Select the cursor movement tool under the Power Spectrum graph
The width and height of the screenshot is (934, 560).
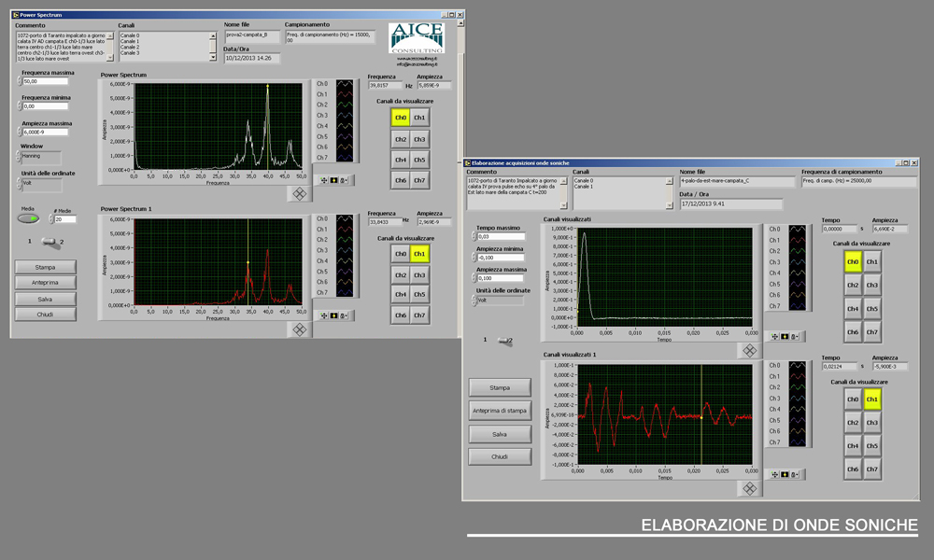[x=324, y=180]
